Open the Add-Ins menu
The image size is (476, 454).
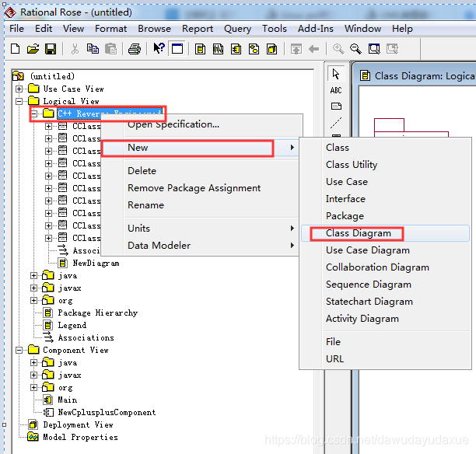(x=316, y=29)
